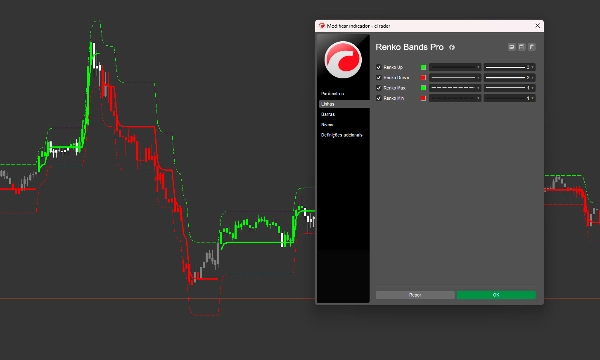
Task: Select the Linhas section in sidebar
Action: tap(344, 104)
